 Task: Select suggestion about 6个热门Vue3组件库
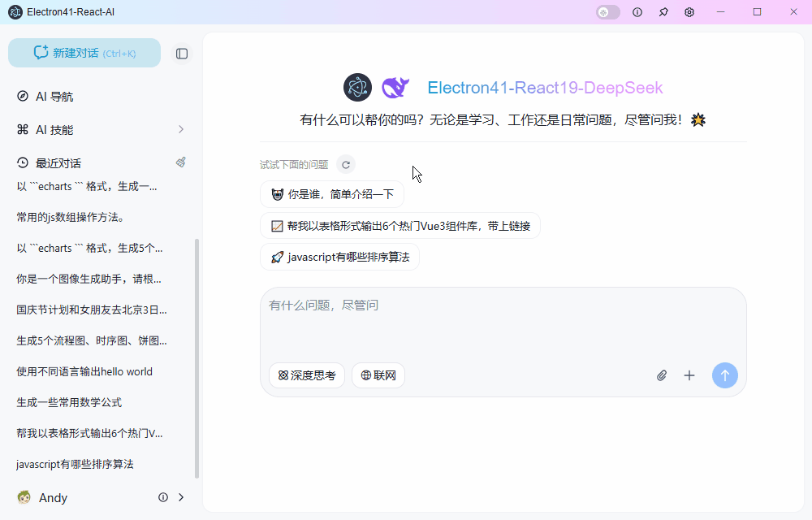click(400, 226)
